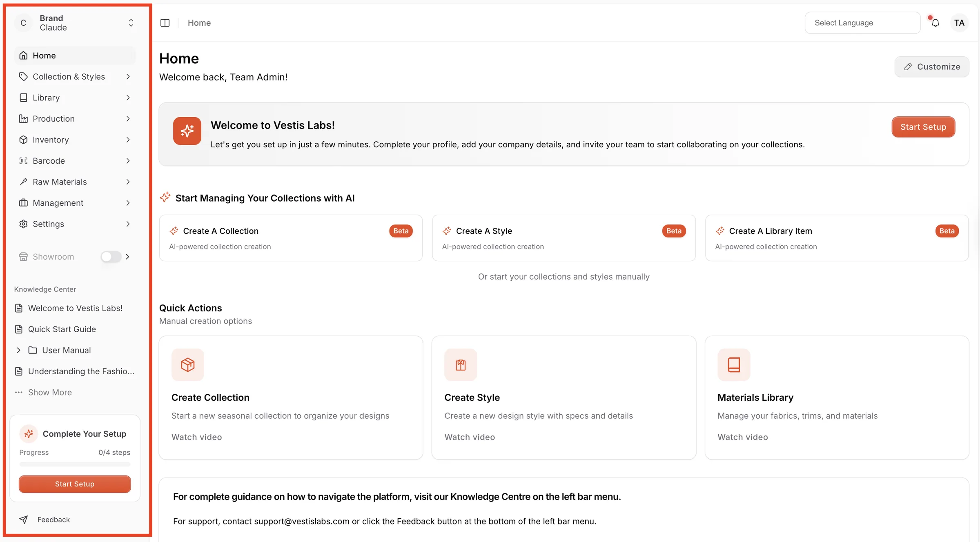Click the Showroom storefront icon
The height and width of the screenshot is (542, 980).
coord(24,257)
